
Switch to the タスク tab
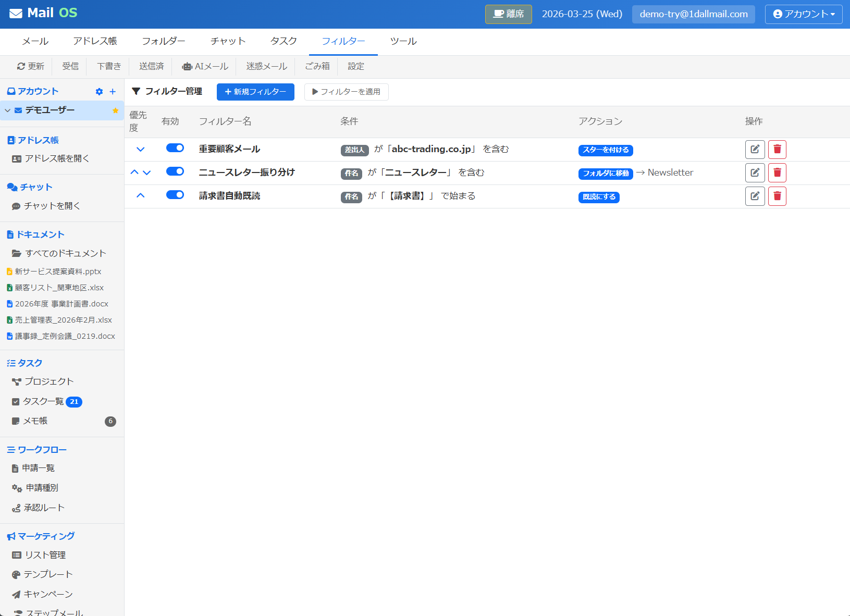click(x=284, y=41)
